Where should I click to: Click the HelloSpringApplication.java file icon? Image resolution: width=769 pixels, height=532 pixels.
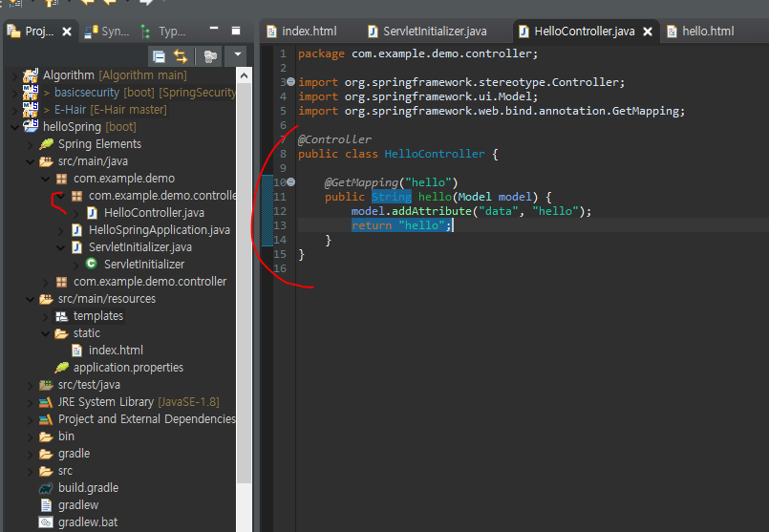click(76, 230)
